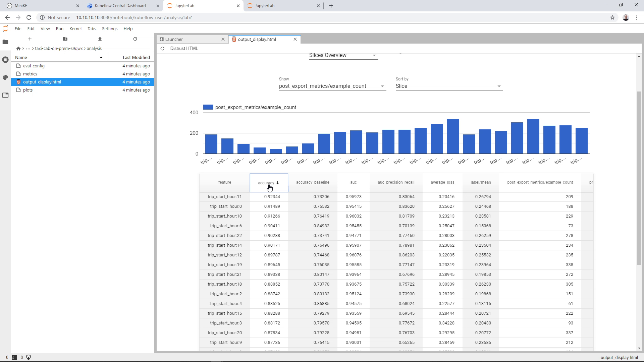Image resolution: width=644 pixels, height=362 pixels.
Task: Click the browser address bar URL
Action: coord(134,17)
